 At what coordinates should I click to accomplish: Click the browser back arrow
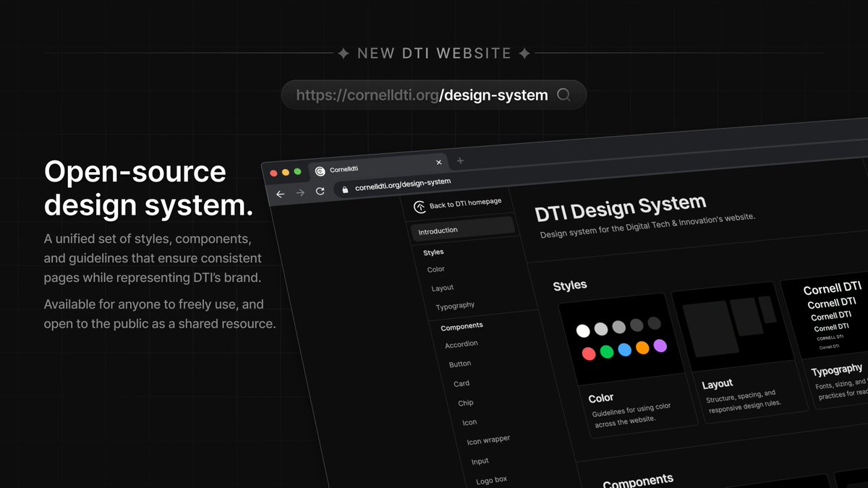(x=281, y=194)
